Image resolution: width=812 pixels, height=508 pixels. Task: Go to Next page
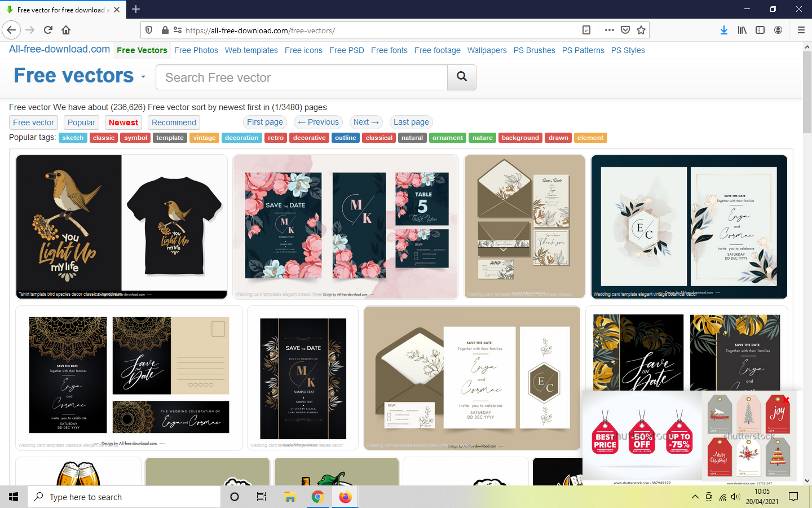coord(366,122)
